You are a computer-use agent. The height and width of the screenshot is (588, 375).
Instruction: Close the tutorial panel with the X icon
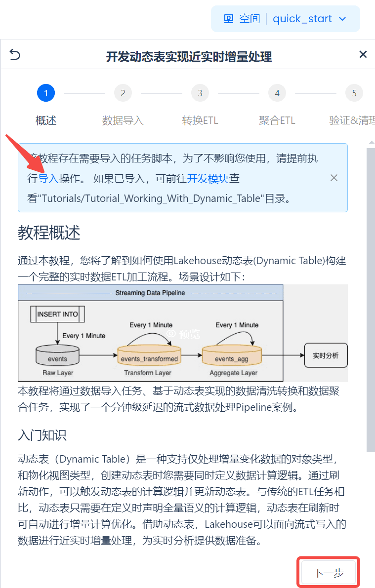coord(363,54)
